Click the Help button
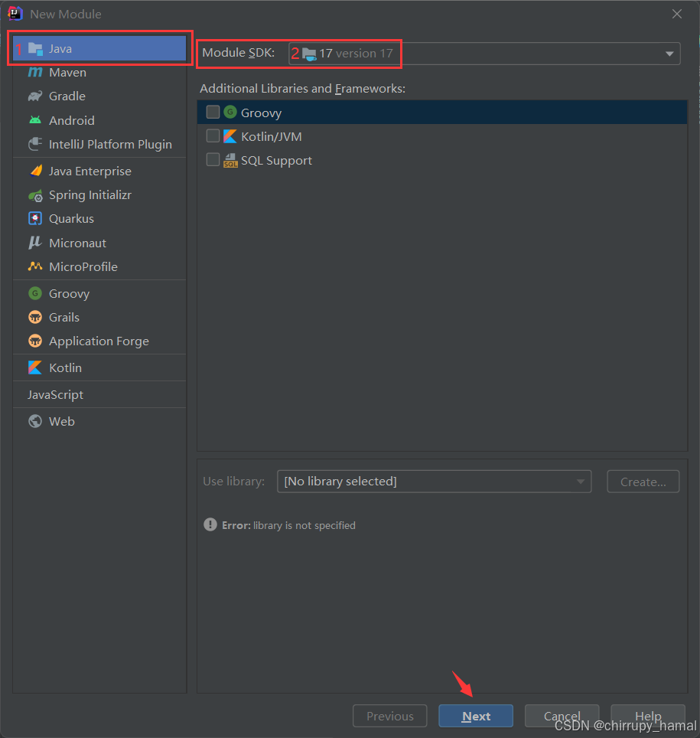Viewport: 700px width, 738px height. (648, 716)
